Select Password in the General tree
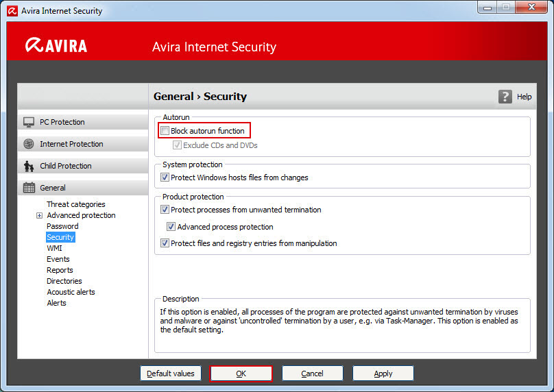This screenshot has width=554, height=392. (x=62, y=226)
